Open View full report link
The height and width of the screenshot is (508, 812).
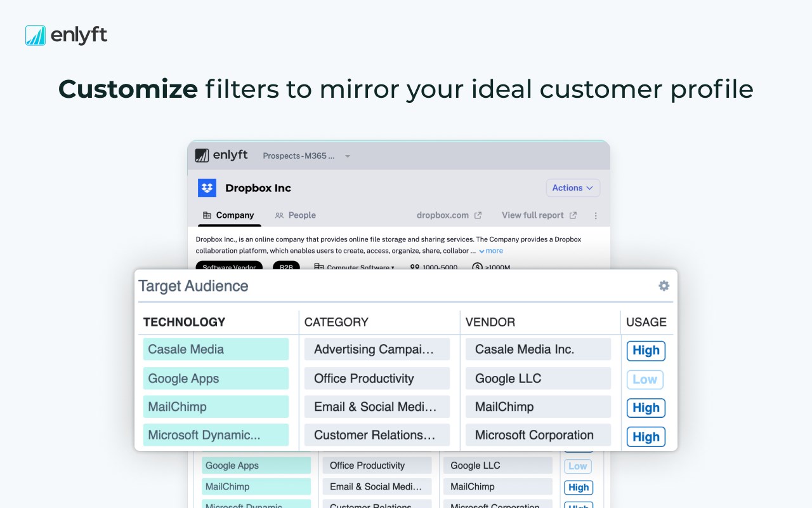(539, 215)
